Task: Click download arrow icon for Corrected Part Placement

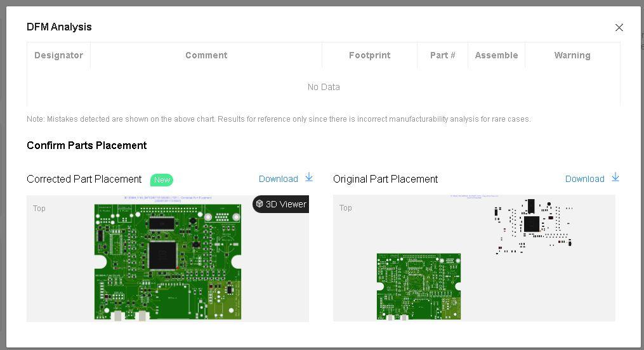Action: [x=309, y=178]
